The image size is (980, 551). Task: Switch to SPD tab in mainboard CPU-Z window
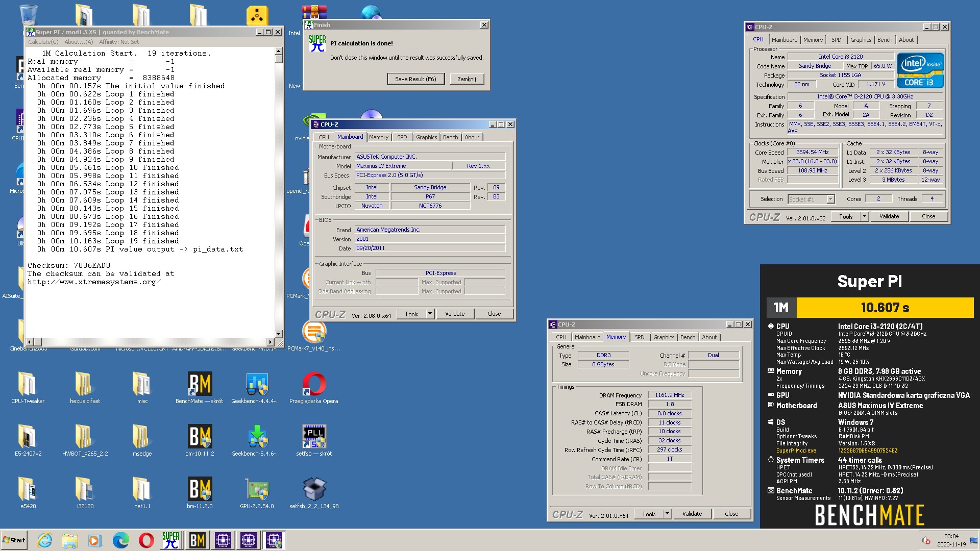(402, 137)
